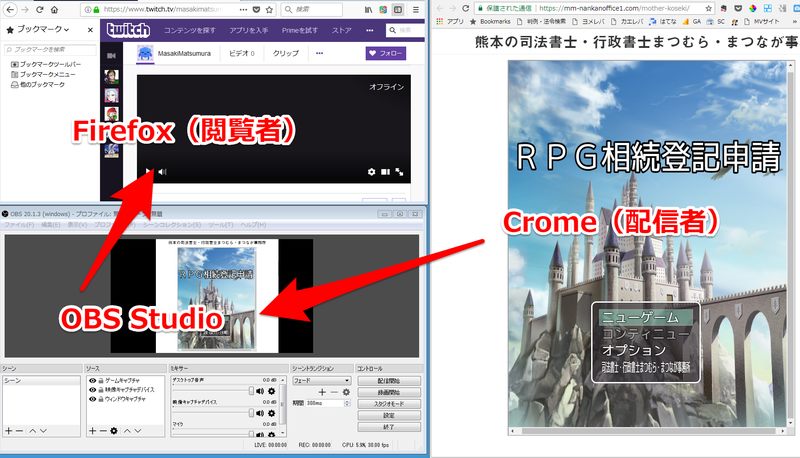This screenshot has height=458, width=800.
Task: Open the Firefox hamburger menu
Action: [x=416, y=10]
